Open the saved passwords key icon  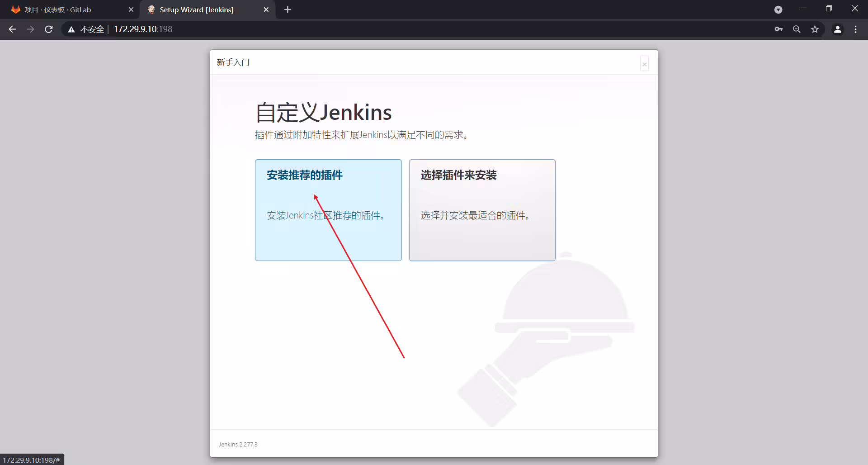(778, 29)
